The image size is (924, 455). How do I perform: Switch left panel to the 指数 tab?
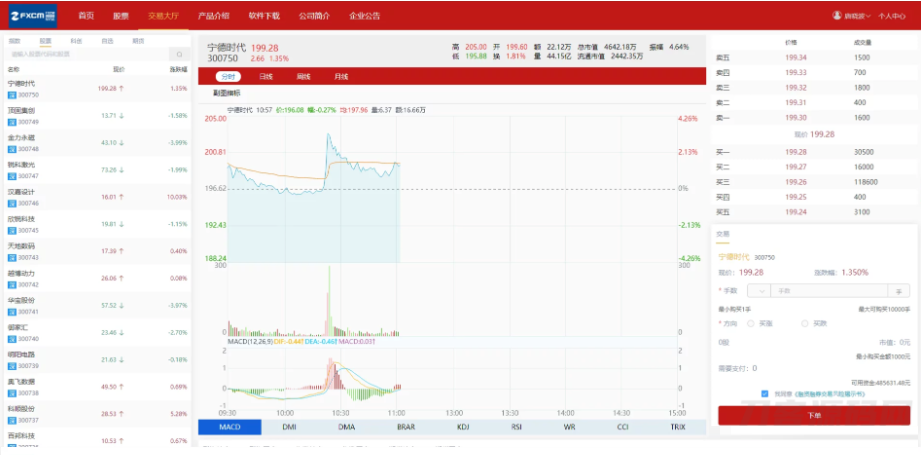(15, 41)
